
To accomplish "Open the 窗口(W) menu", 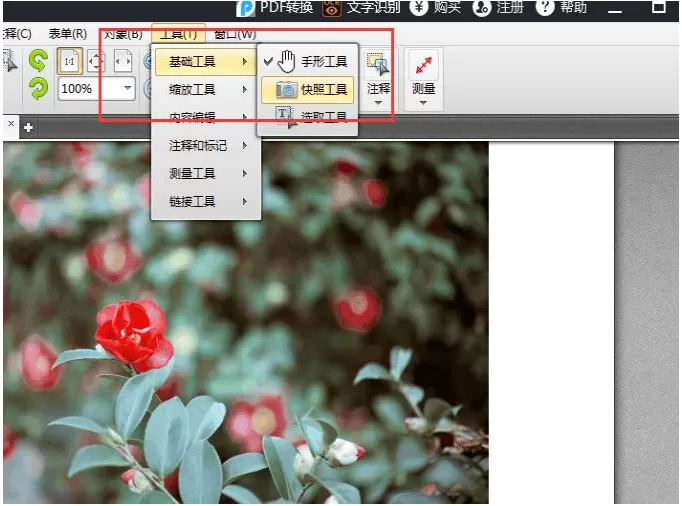I will 235,34.
